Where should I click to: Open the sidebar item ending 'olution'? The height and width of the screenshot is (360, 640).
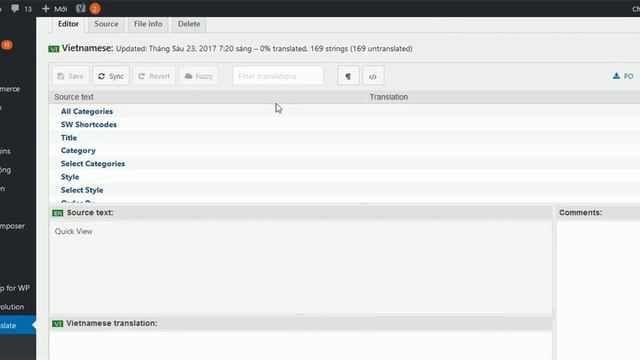click(x=12, y=307)
